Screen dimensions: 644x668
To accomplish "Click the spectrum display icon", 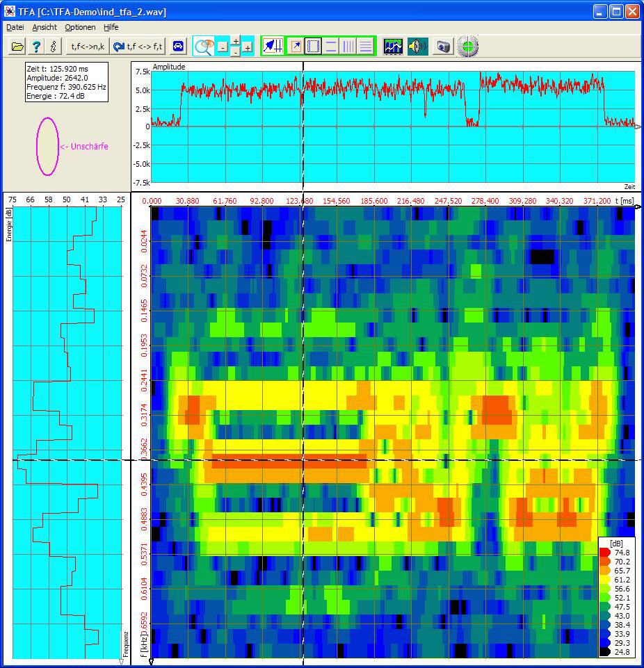I will (x=393, y=47).
